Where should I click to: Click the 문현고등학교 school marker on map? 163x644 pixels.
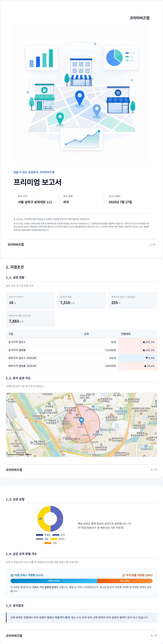pos(102,430)
